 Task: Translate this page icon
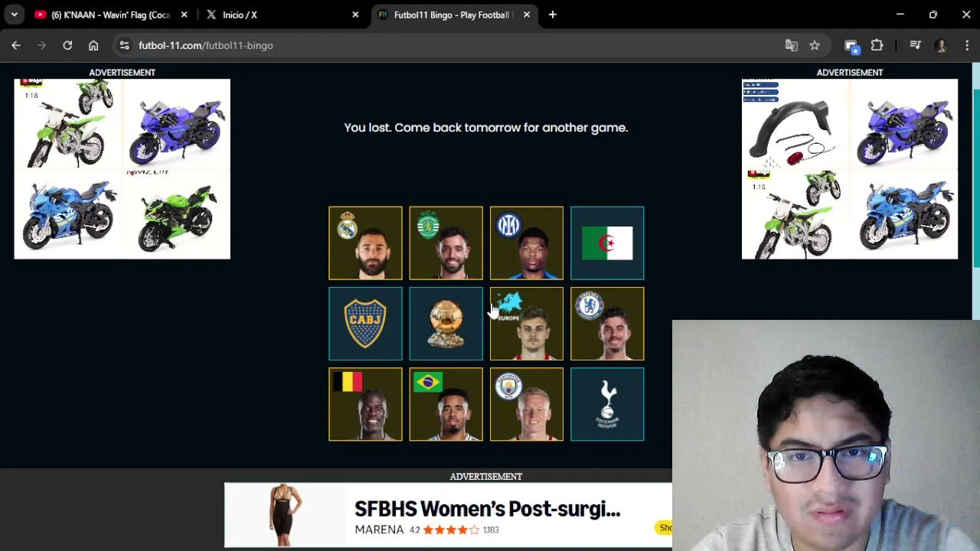point(792,45)
